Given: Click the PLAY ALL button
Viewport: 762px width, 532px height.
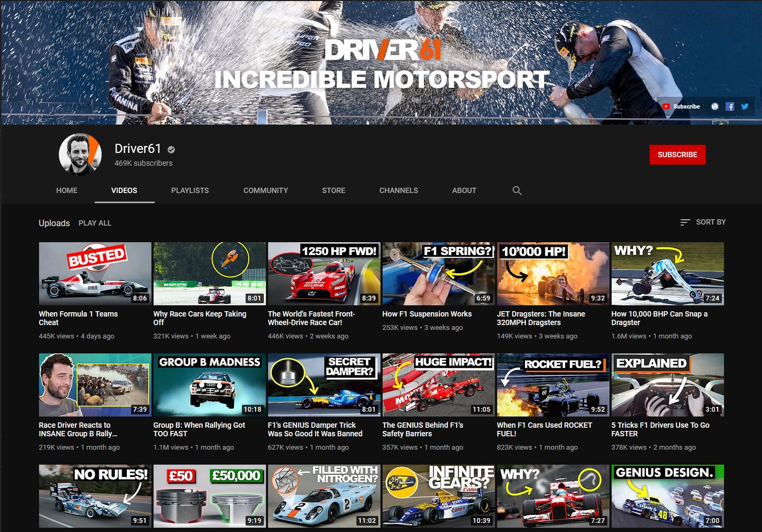Looking at the screenshot, I should pos(95,223).
